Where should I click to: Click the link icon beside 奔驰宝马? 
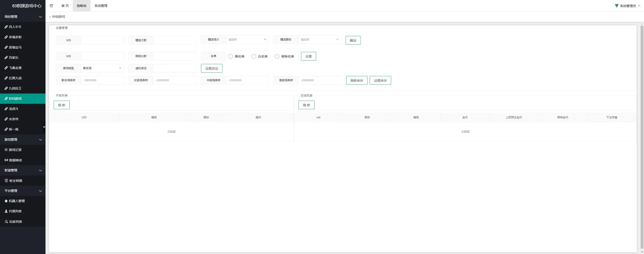(x=6, y=47)
